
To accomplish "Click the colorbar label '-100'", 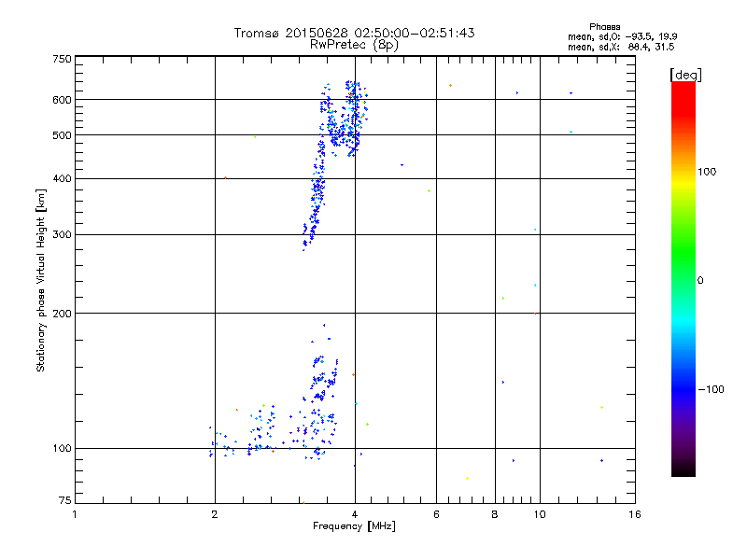I will pos(711,389).
